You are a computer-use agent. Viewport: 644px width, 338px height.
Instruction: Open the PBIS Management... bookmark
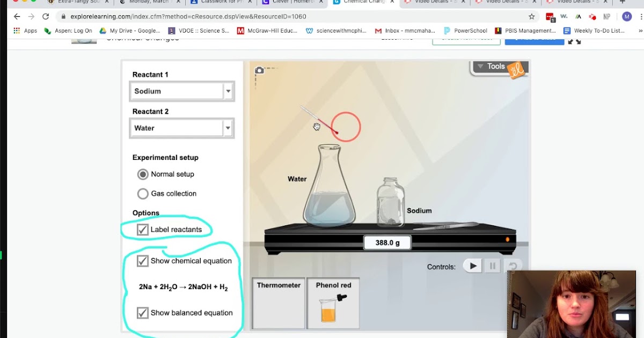point(525,31)
